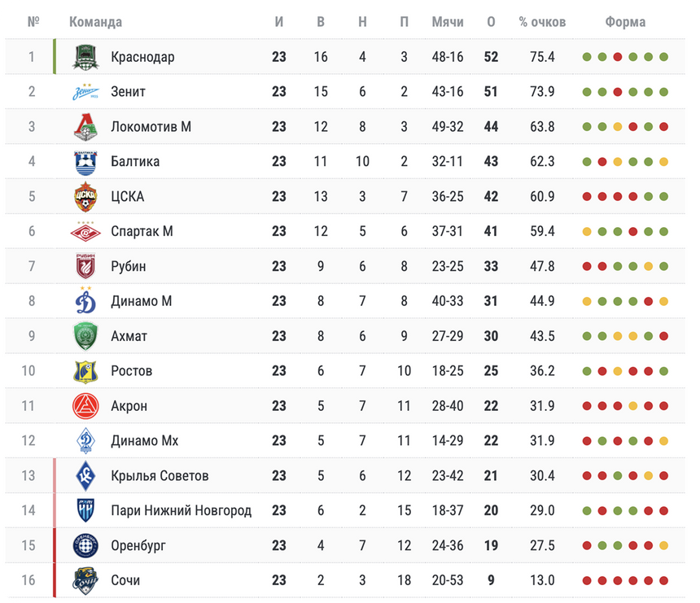Click the Зенит club logo
This screenshot has width=700, height=603.
point(85,92)
